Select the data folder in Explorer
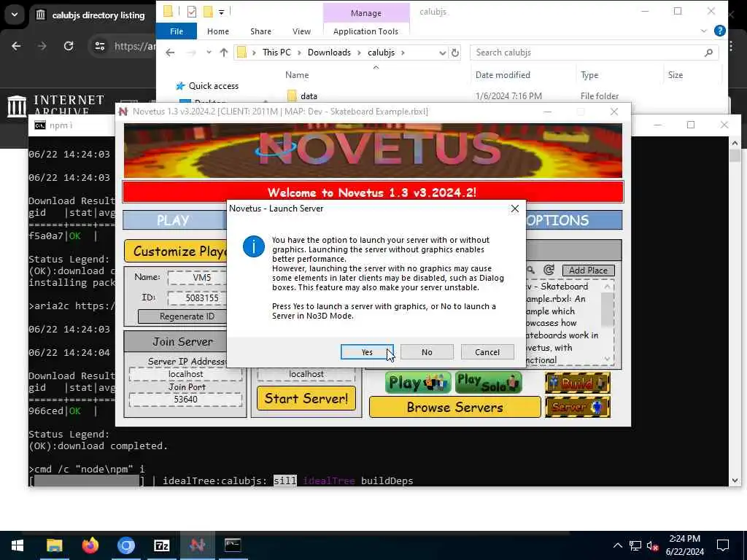This screenshot has height=560, width=747. tap(309, 96)
